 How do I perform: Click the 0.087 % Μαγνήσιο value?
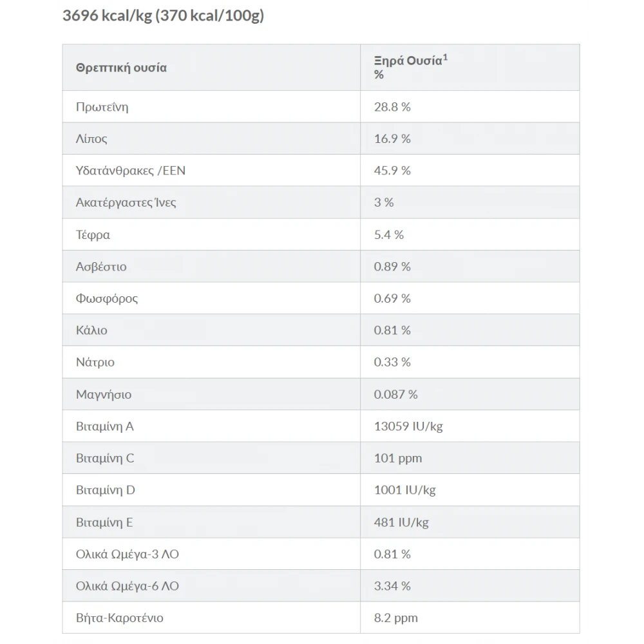pos(395,394)
